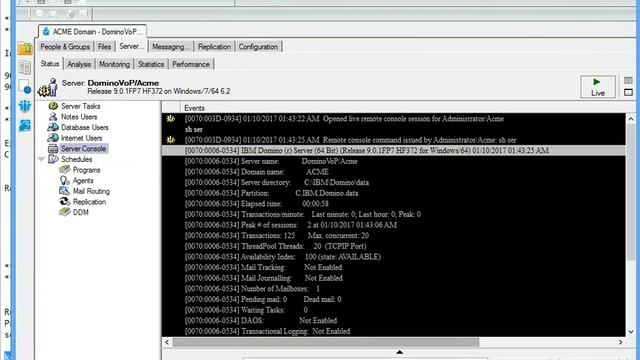640x360 pixels.
Task: Click the event icon on Opened live remote console row
Action: point(171,119)
